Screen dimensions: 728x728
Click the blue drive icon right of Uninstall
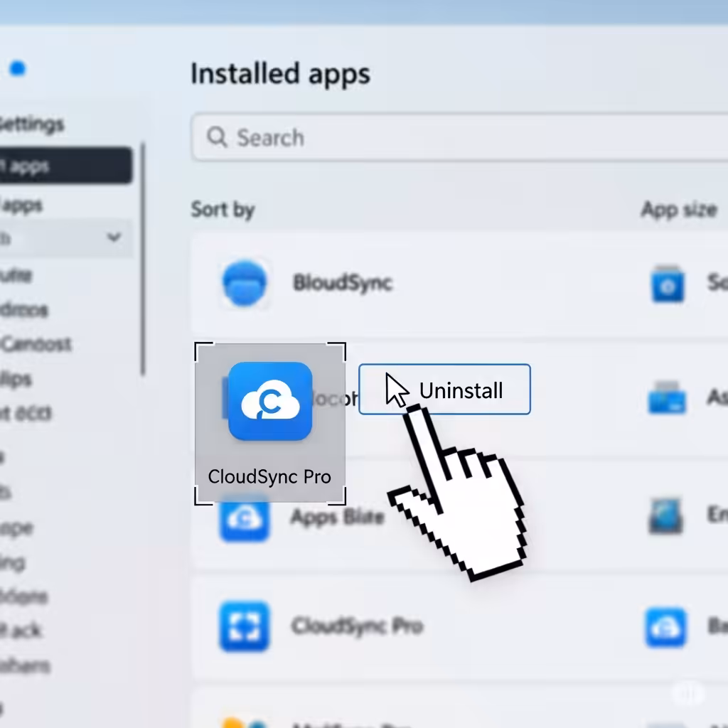tap(667, 397)
